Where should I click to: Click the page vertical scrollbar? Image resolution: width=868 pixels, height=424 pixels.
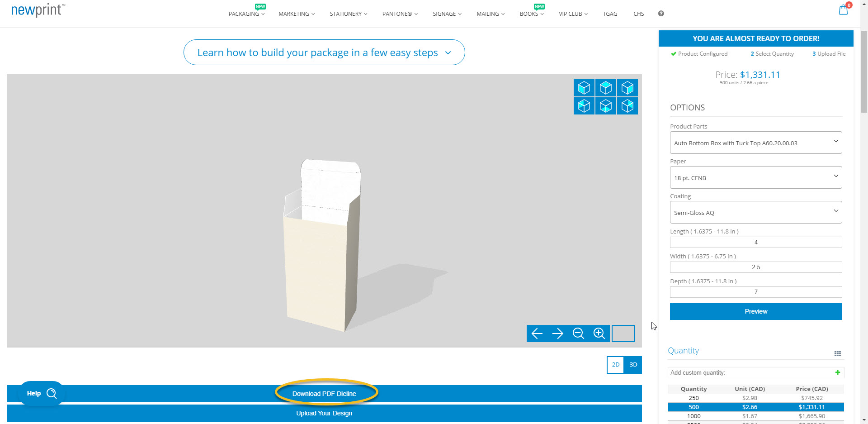864,72
